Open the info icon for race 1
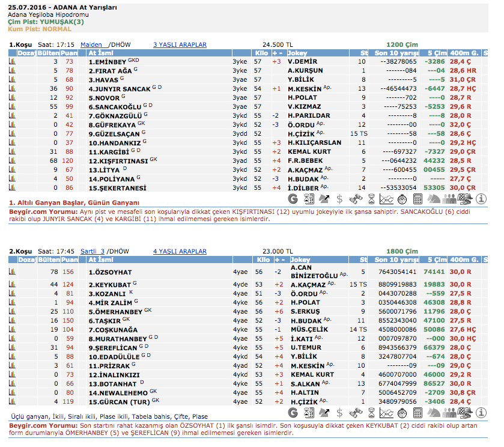This screenshot has width=504, height=447. tap(481, 198)
